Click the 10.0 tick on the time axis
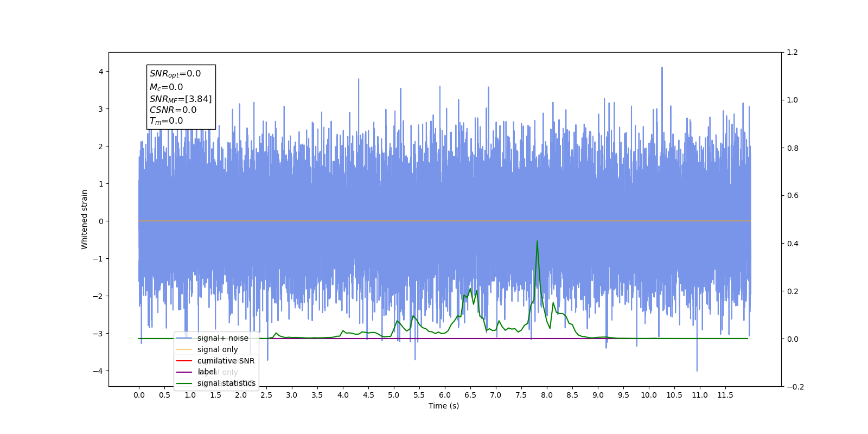868x434 pixels. pos(649,395)
